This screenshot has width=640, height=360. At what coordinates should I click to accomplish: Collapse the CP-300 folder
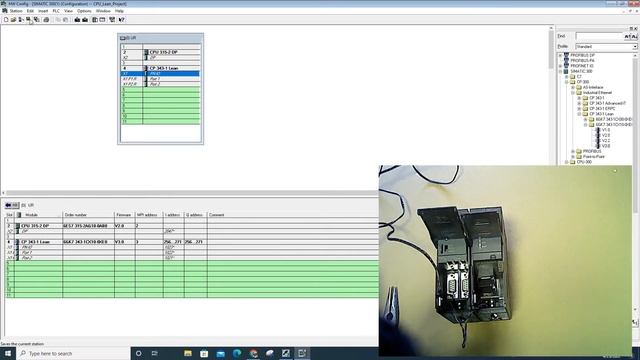(567, 82)
